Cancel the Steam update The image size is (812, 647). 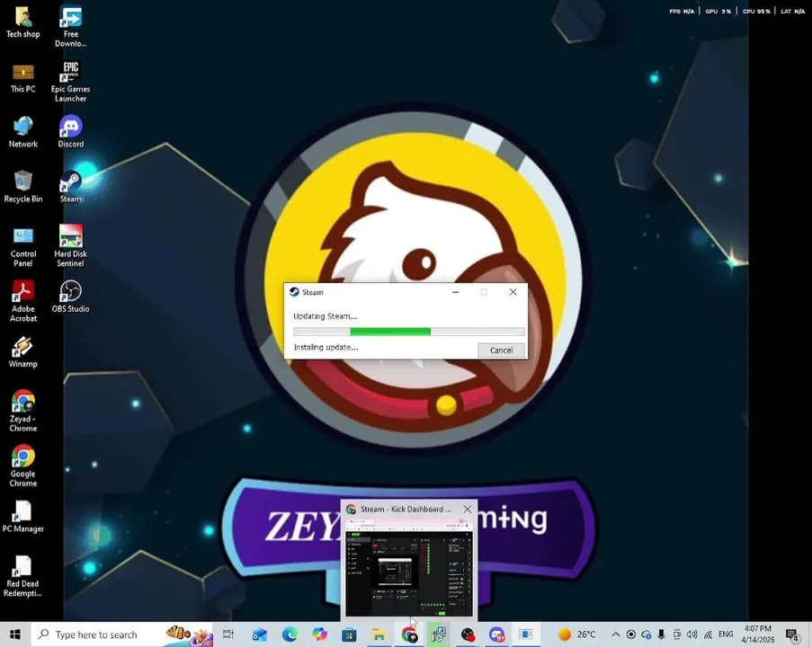[x=501, y=350]
